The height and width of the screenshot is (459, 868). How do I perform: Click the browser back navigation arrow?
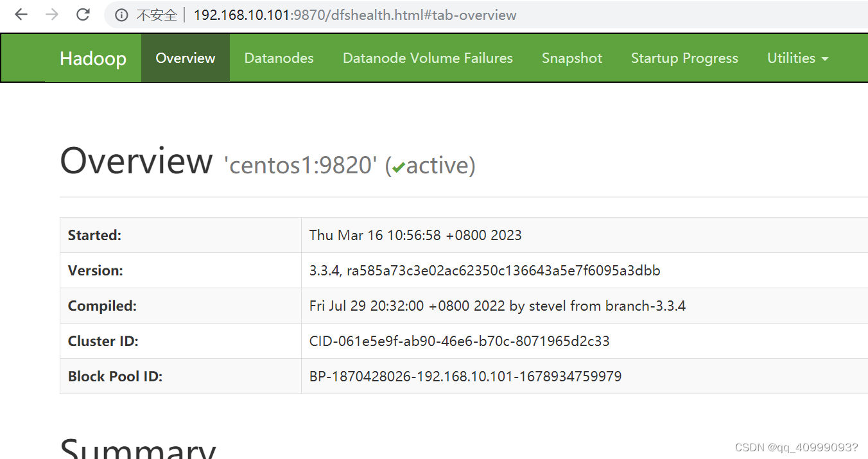(x=21, y=15)
